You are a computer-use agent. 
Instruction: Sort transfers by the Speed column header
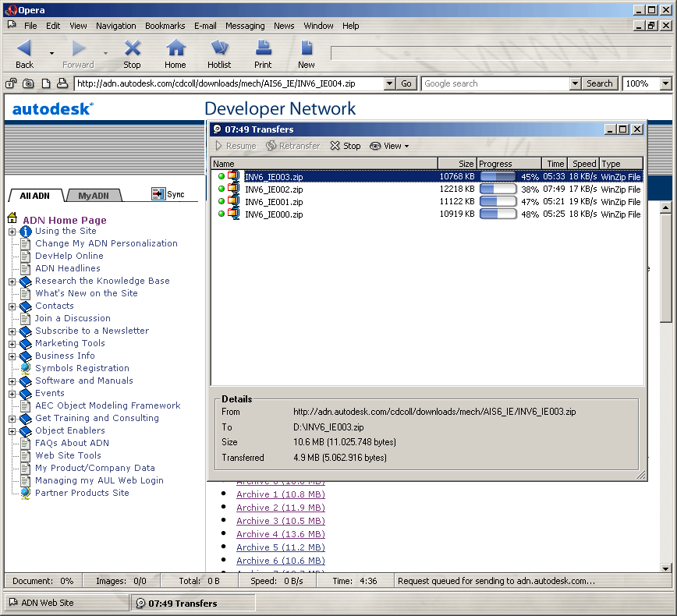[x=583, y=164]
